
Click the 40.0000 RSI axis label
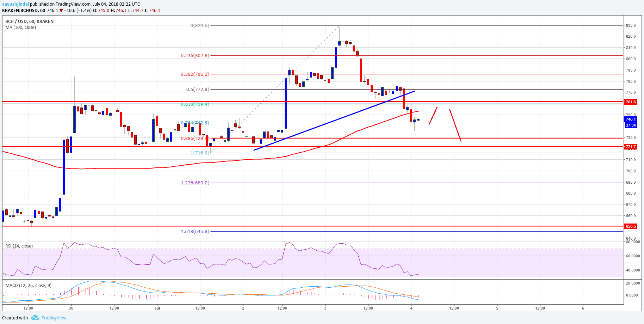633,270
